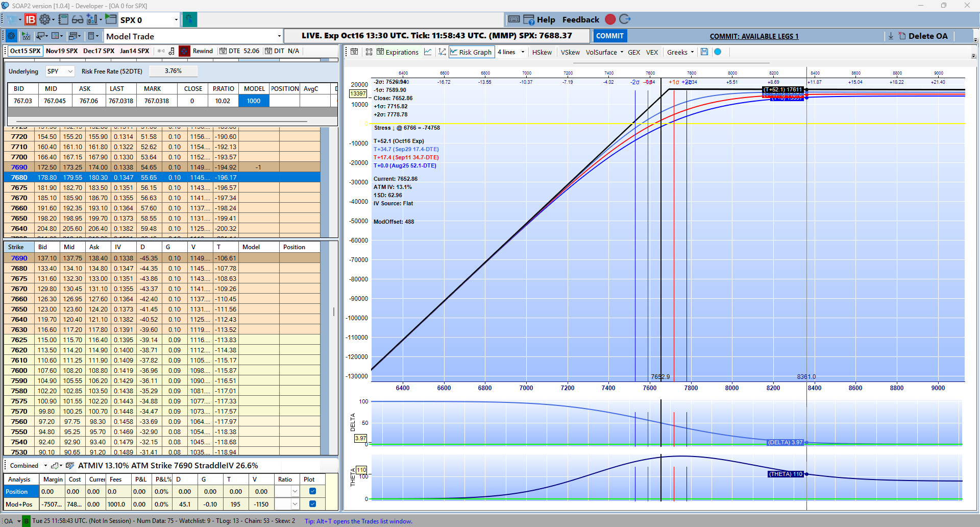Click the Expirations button
980x527 pixels.
pyautogui.click(x=397, y=52)
